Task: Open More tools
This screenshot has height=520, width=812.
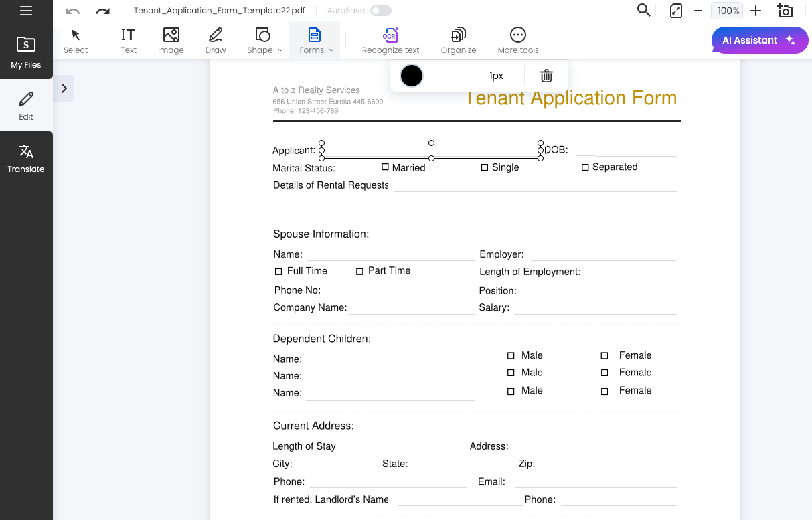Action: (518, 41)
